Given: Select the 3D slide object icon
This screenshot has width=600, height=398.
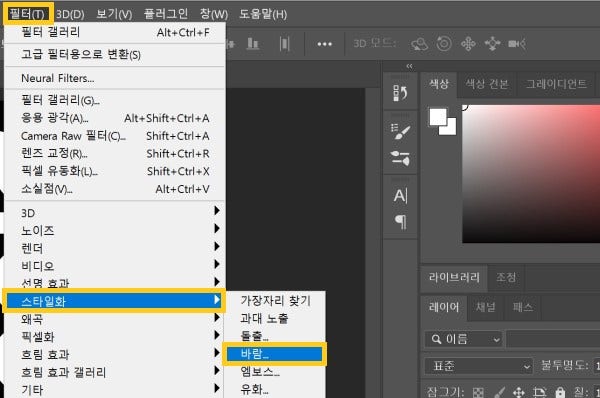Looking at the screenshot, I should [492, 44].
